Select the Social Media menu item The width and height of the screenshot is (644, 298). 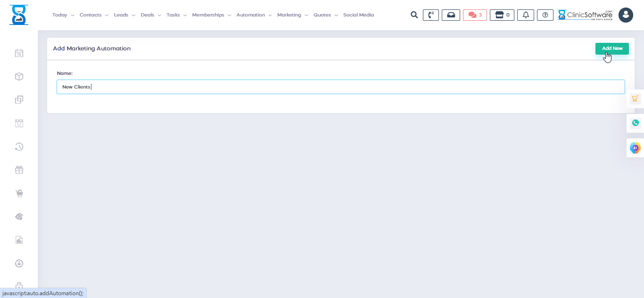[x=358, y=15]
